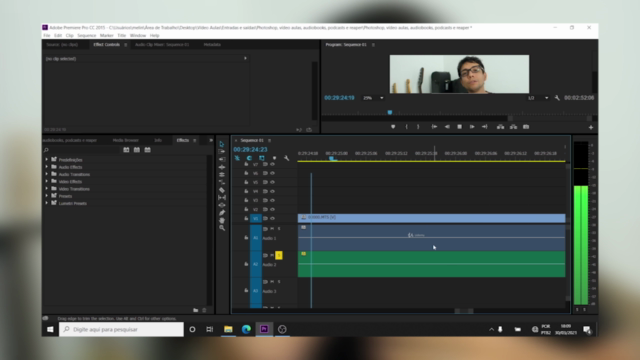Select the Zoom tool
Viewport: 640px width, 360px height.
coord(222,228)
